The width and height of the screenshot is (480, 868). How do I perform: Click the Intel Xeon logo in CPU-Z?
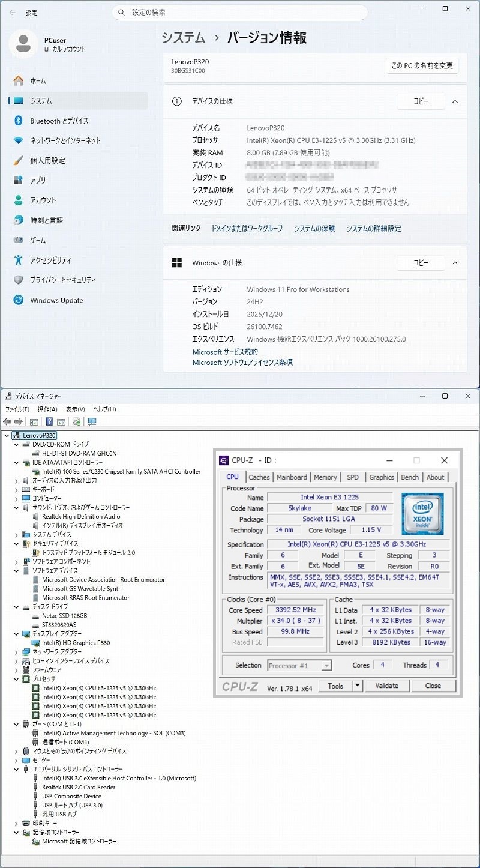coord(424,514)
